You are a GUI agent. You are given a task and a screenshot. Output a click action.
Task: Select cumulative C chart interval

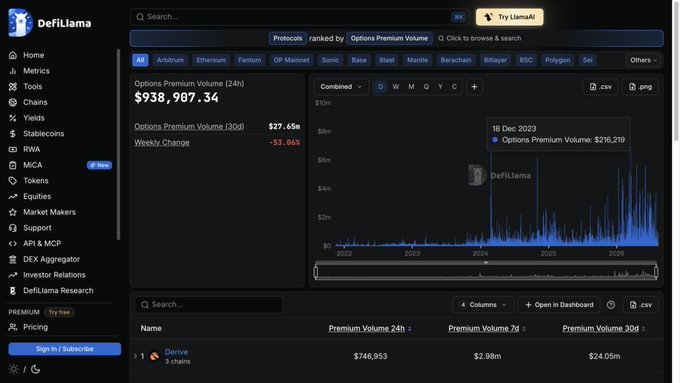point(454,87)
